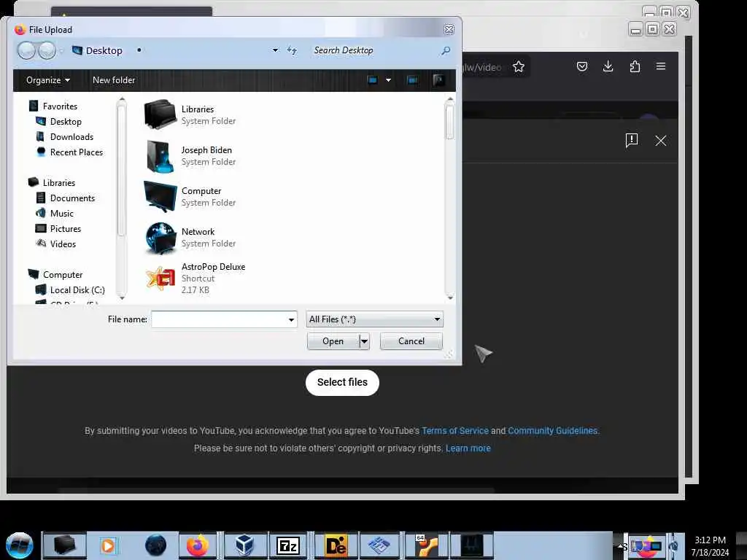The width and height of the screenshot is (747, 560).
Task: Click the clock showing 3:12 PM
Action: [x=710, y=540]
